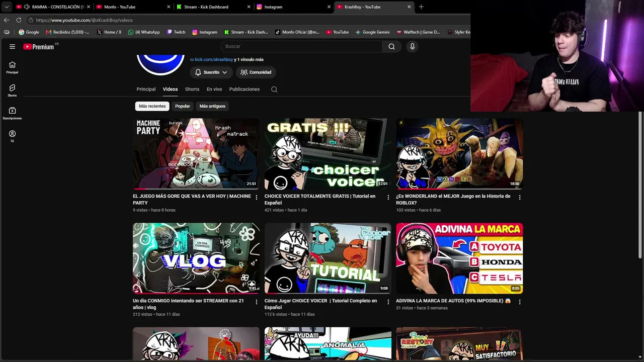This screenshot has height=362, width=644.
Task: Open the Monfo Oficial TikTok bookmark
Action: (x=297, y=32)
